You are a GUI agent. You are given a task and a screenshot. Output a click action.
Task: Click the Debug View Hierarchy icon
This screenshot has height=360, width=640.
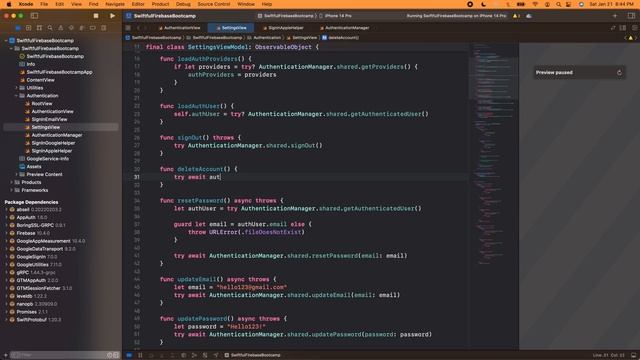tap(184, 355)
